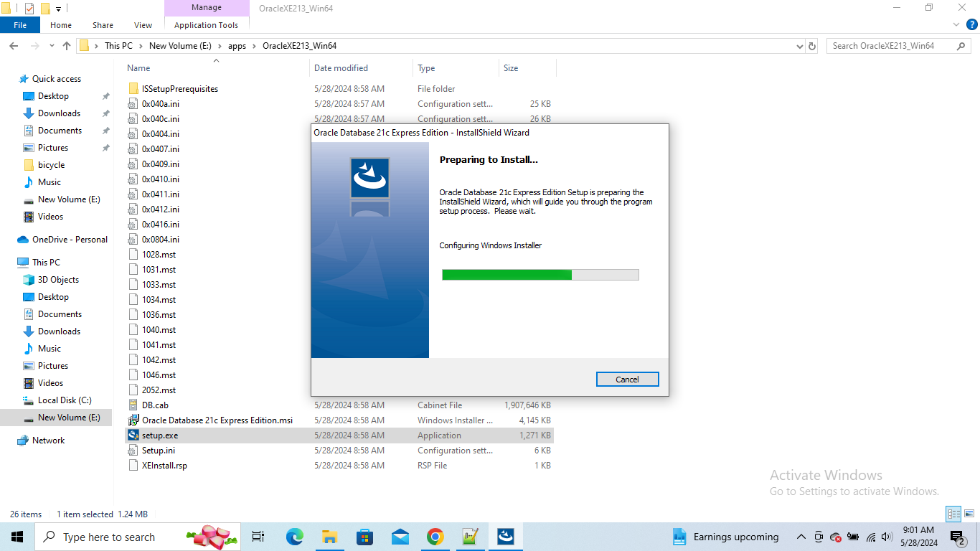Open the File menu in Explorer
Viewport: 980px width, 551px height.
(x=20, y=25)
